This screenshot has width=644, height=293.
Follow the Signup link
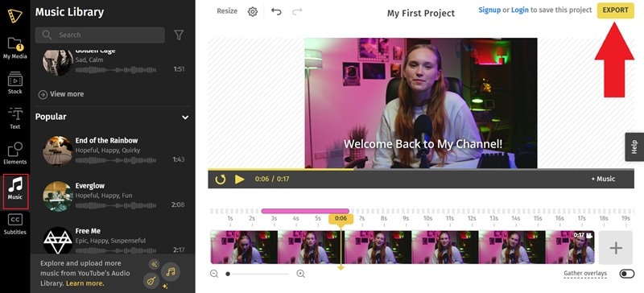tap(489, 10)
